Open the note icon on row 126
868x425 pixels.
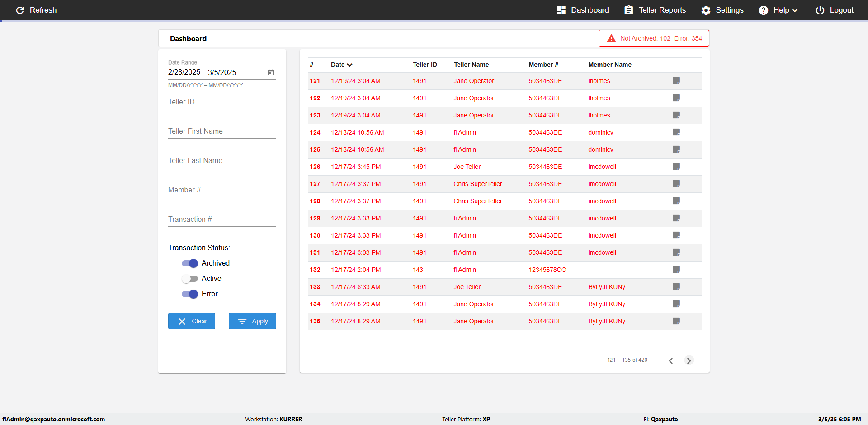coord(676,167)
